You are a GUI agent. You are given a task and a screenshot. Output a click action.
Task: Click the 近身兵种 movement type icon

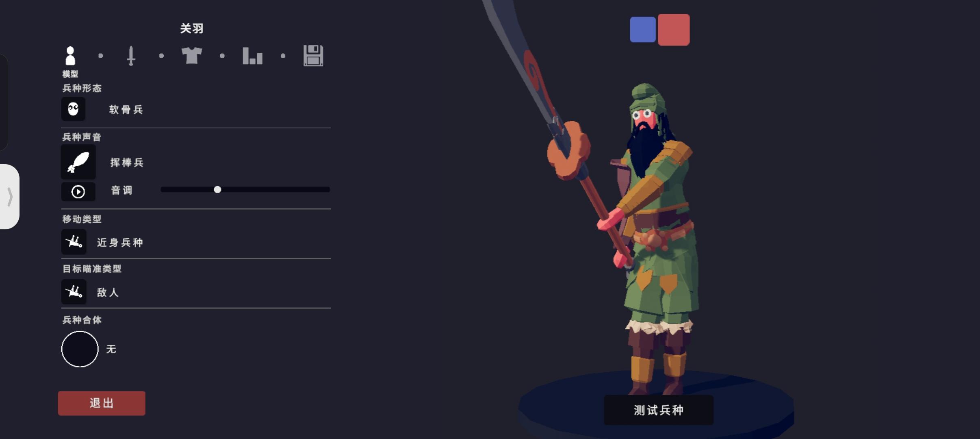point(74,242)
